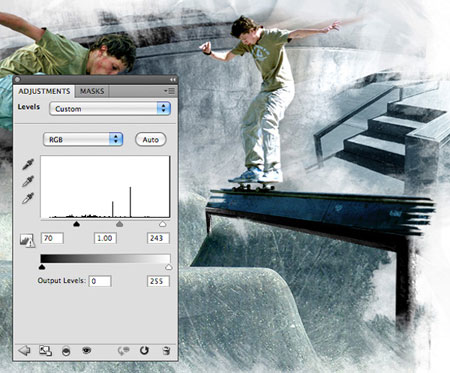Switch to the Masks tab
The width and height of the screenshot is (450, 373).
tap(92, 91)
